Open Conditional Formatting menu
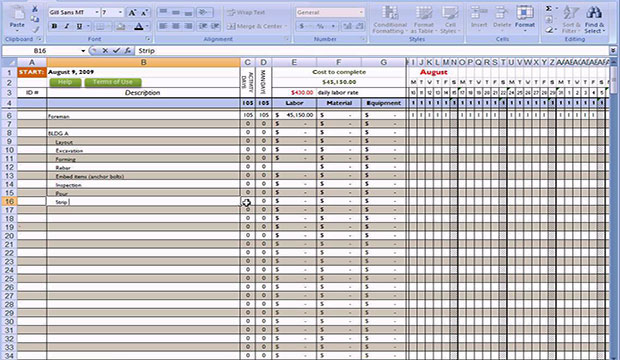This screenshot has height=360, width=620. click(x=390, y=20)
